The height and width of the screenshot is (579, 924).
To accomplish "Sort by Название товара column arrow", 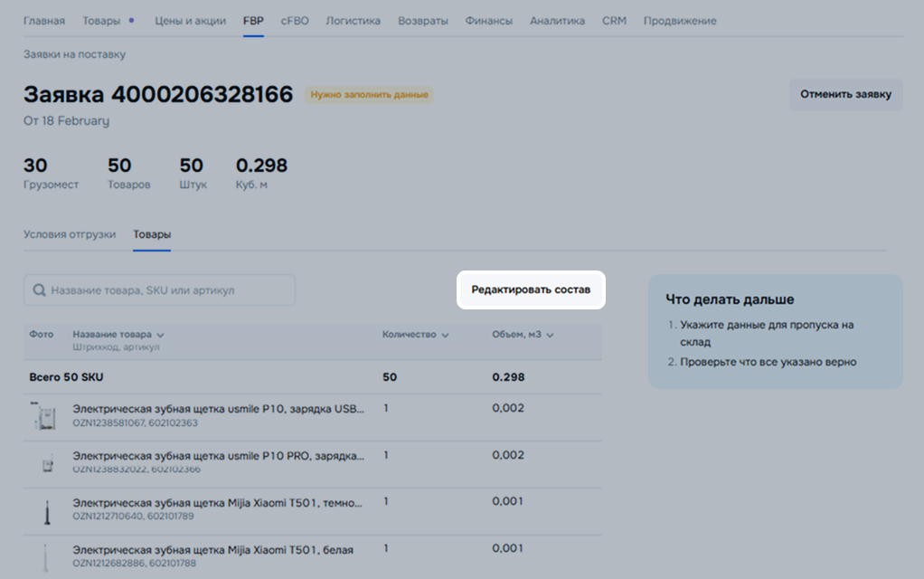I will (x=160, y=335).
